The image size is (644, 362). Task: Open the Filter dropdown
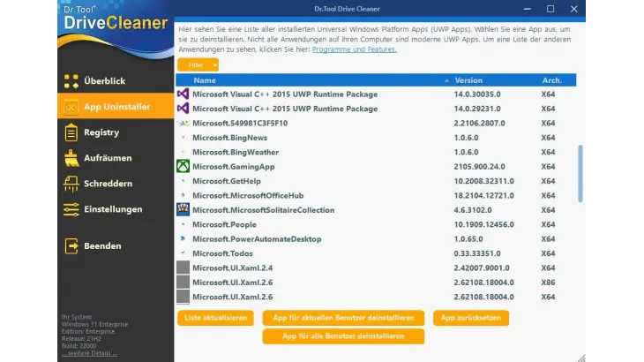[198, 64]
